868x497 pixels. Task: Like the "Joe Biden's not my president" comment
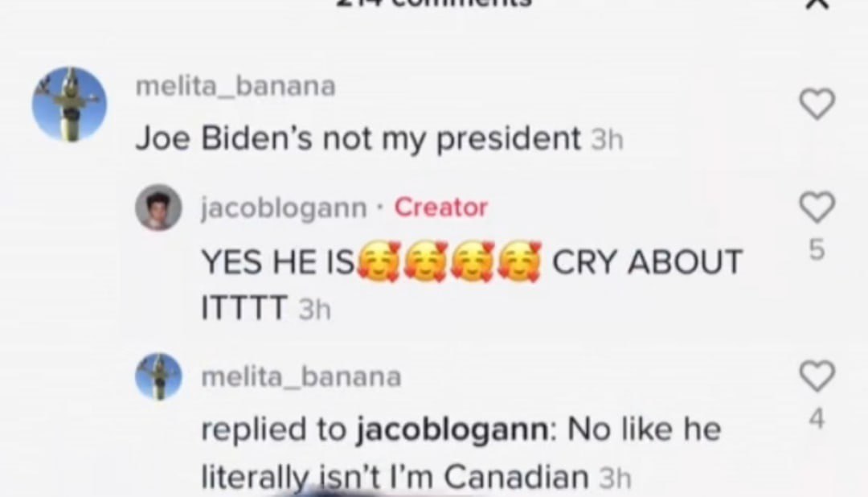(817, 104)
